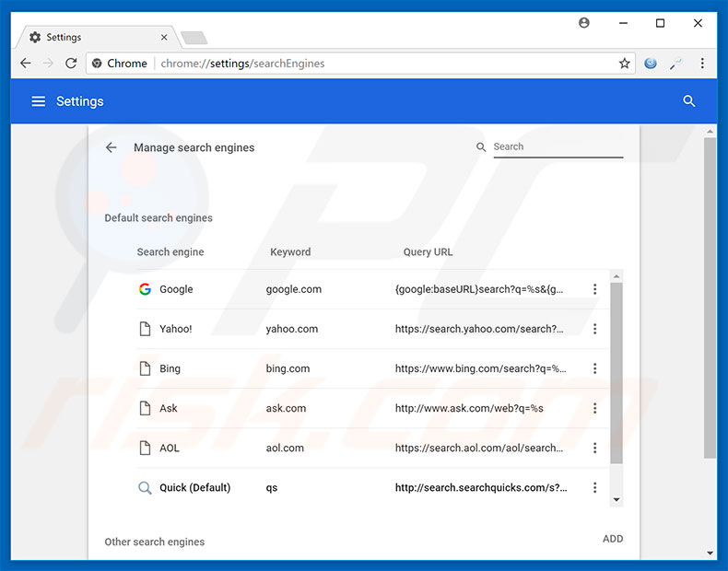Click the address bar URL text
Image resolution: width=728 pixels, height=571 pixels.
point(242,63)
